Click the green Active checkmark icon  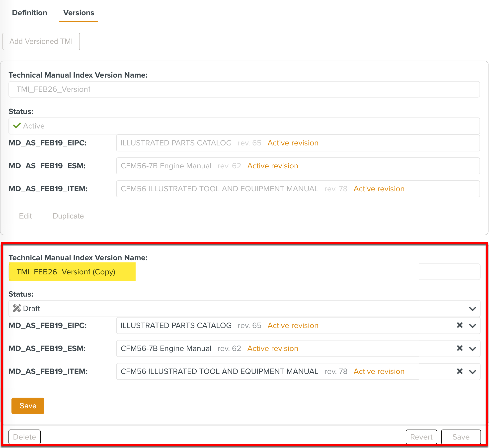coord(17,126)
